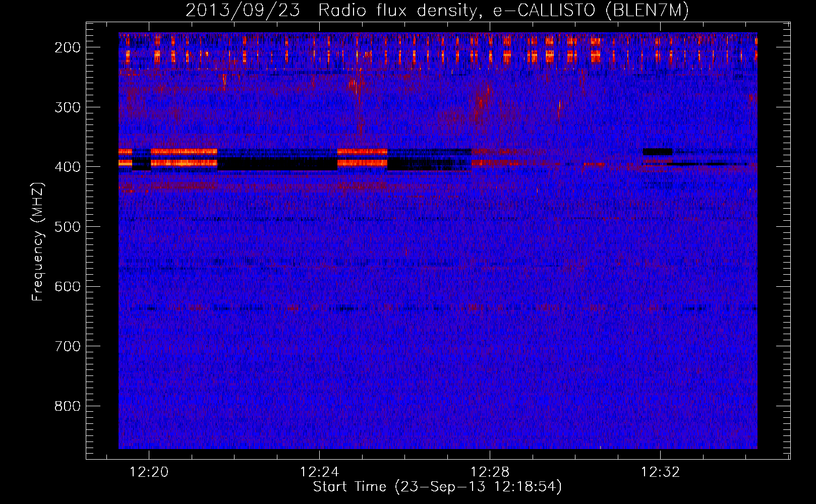Click the 12:28 time tick label
Image resolution: width=816 pixels, height=504 pixels.
click(490, 472)
